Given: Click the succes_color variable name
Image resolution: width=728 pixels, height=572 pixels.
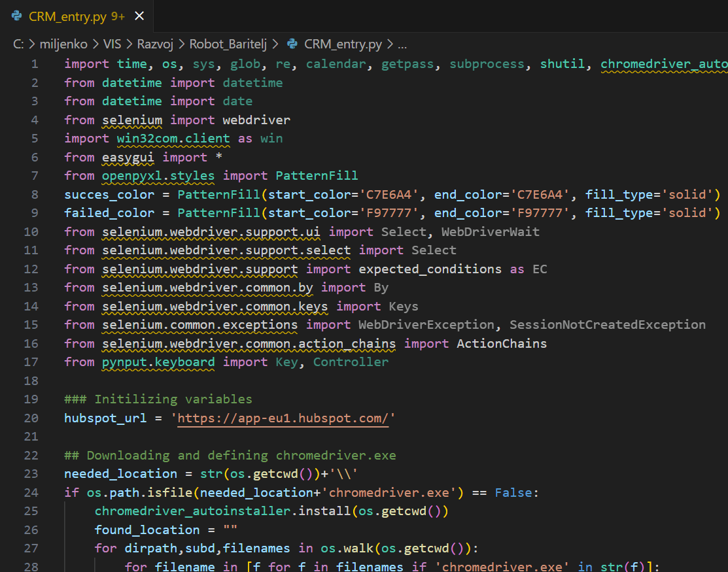Looking at the screenshot, I should (x=101, y=194).
